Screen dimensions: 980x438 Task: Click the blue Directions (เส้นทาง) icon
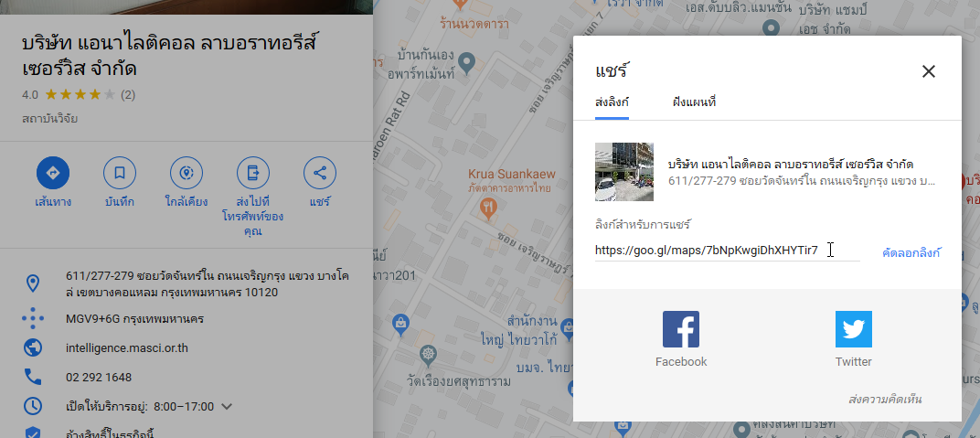pyautogui.click(x=52, y=173)
